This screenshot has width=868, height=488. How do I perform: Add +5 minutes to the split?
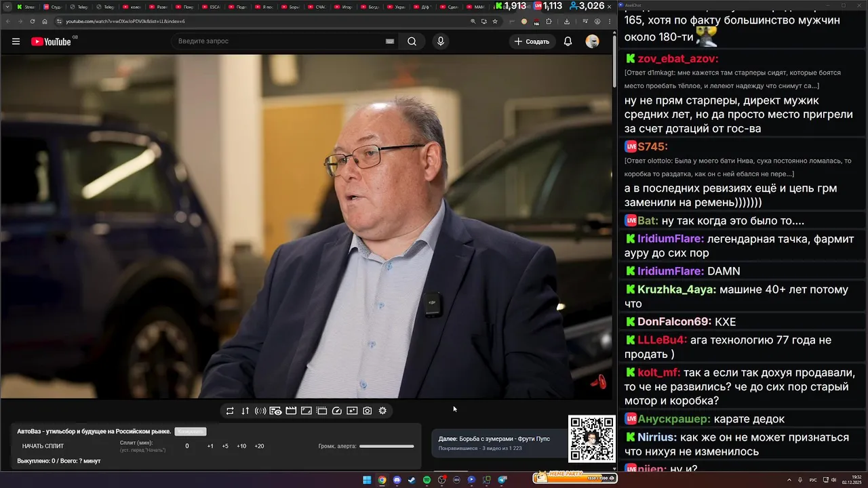pos(225,446)
